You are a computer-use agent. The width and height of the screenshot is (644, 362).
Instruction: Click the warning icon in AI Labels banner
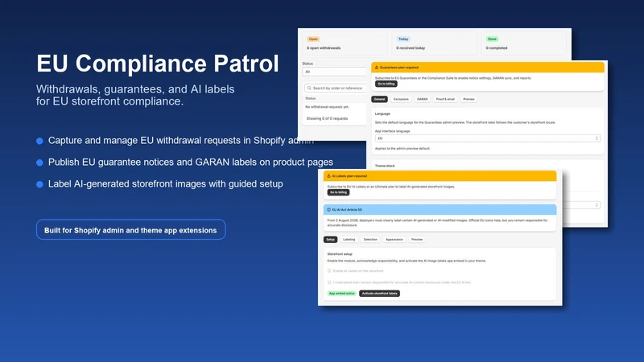[328, 176]
